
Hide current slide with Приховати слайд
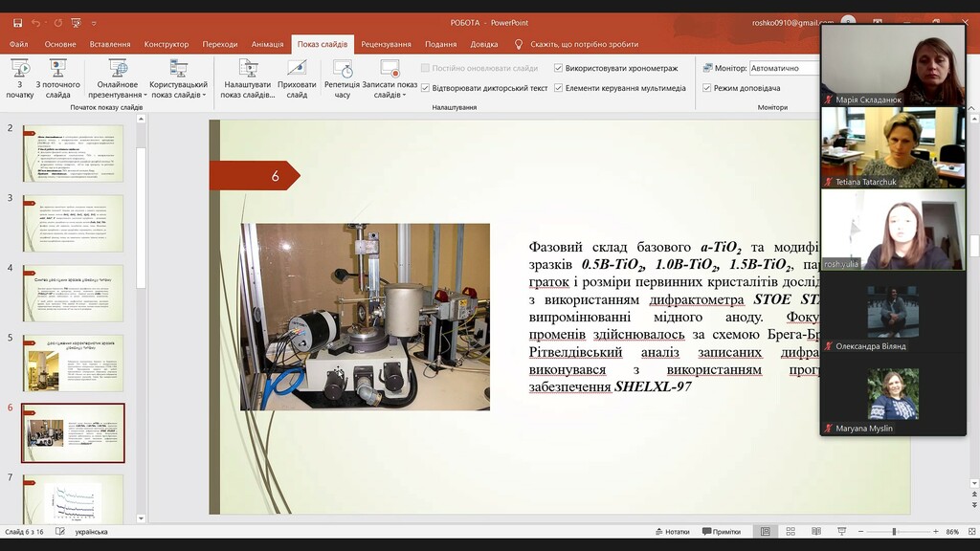tap(297, 78)
